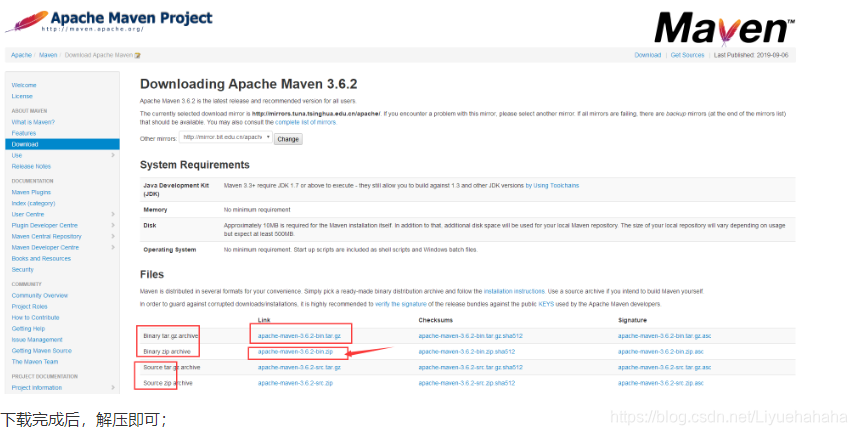This screenshot has width=857, height=435.
Task: Download apache-maven-3.6.2-bin.zip
Action: 295,352
